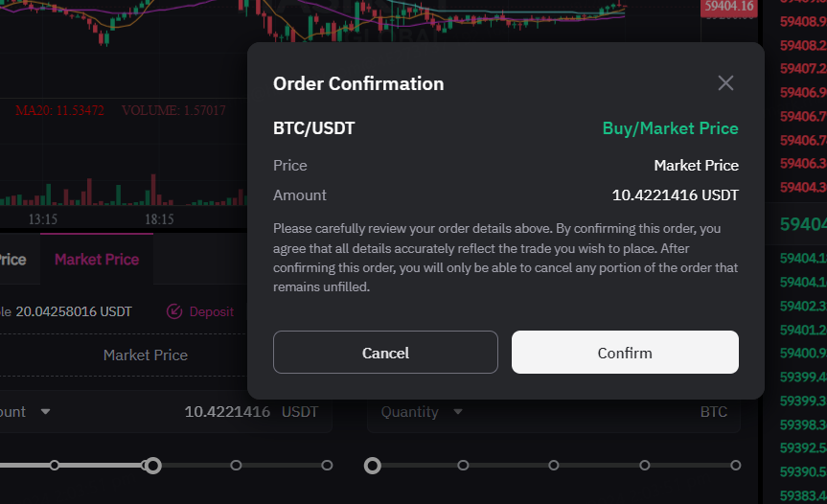Set buy slider to the 75% node
Screen dimensions: 827x504
coord(236,466)
